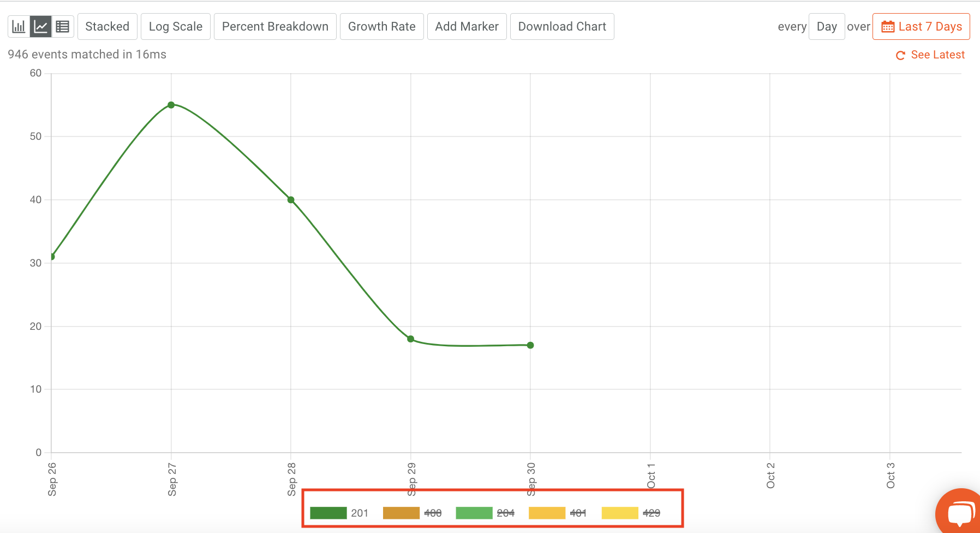Open the Last 7 Days date range picker
Image resolution: width=980 pixels, height=533 pixels.
coord(921,26)
